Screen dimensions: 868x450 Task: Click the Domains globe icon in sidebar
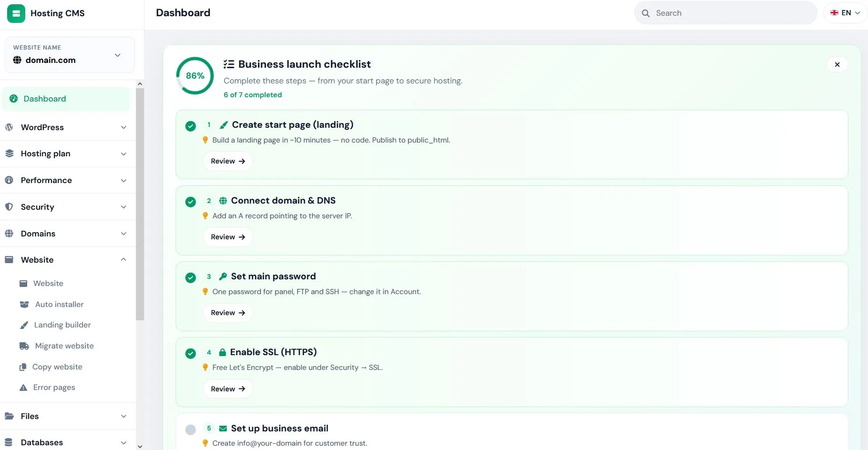pyautogui.click(x=9, y=234)
